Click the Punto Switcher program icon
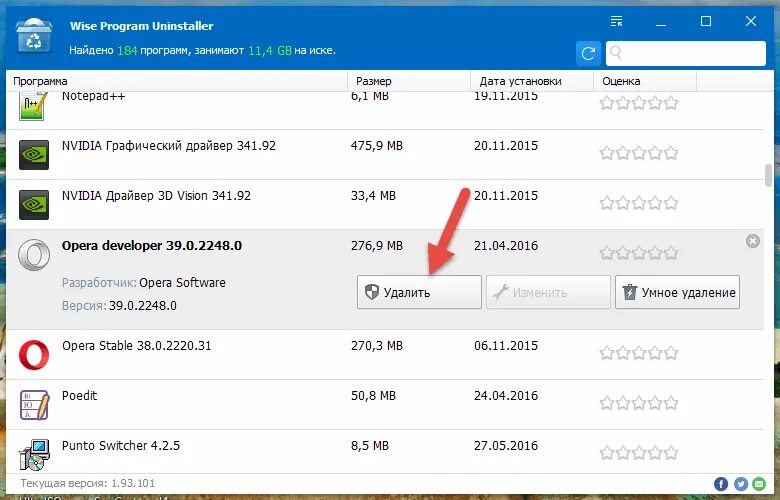This screenshot has width=780, height=500. [x=34, y=455]
